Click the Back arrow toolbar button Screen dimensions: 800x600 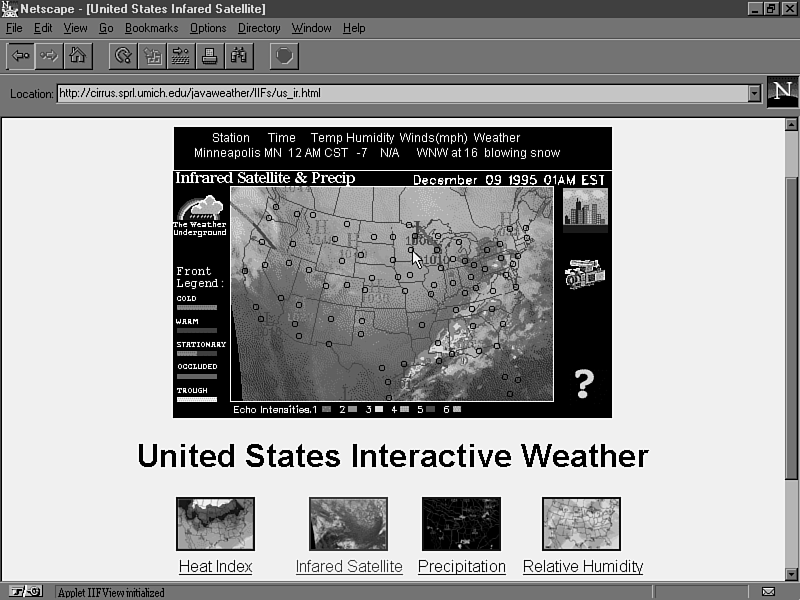[20, 56]
